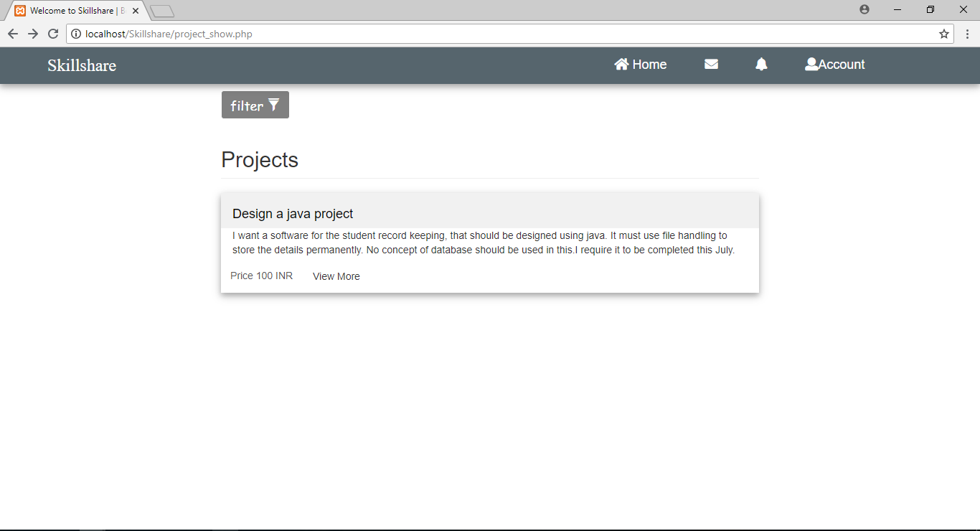Click the Skillshare brand logo

(x=82, y=65)
